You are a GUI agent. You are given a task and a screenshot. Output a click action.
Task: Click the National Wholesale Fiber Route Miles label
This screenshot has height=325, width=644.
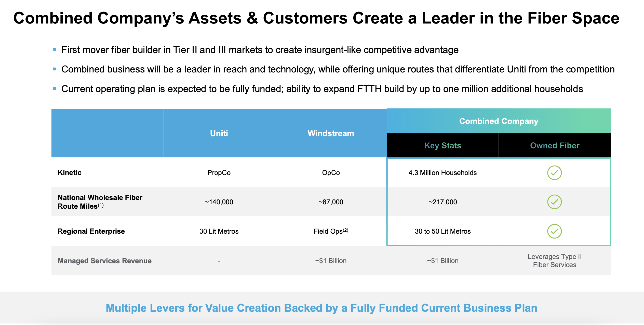point(100,202)
